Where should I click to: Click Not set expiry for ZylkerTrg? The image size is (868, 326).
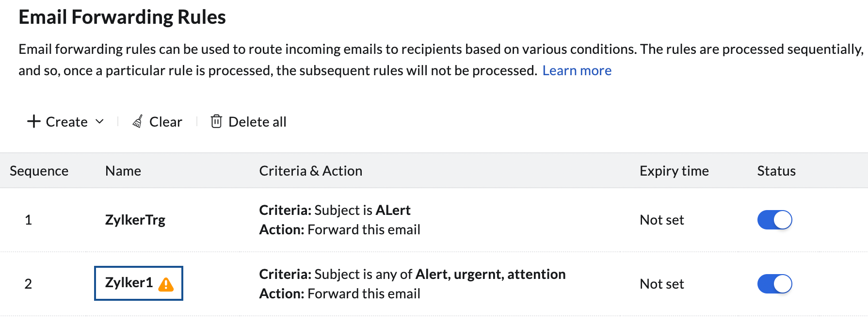click(662, 220)
